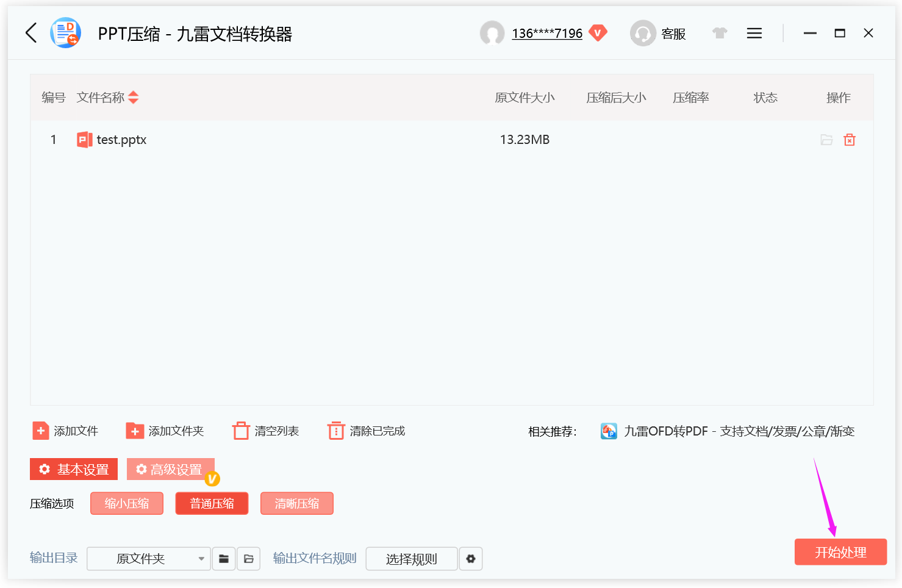Viewport: 902px width, 588px height.
Task: Browse output directory with the folder icon
Action: click(x=224, y=558)
